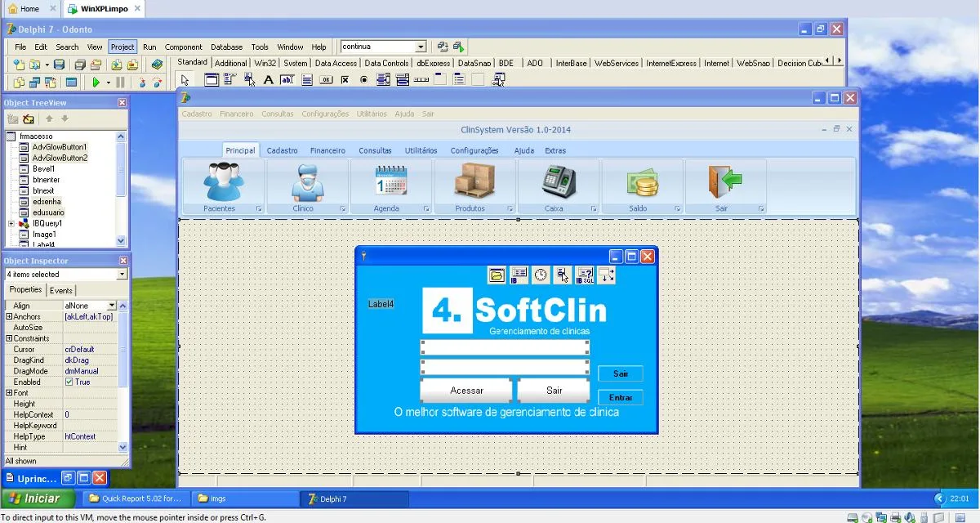Select edsenha in Object TreeView
This screenshot has width=980, height=523.
pyautogui.click(x=47, y=201)
